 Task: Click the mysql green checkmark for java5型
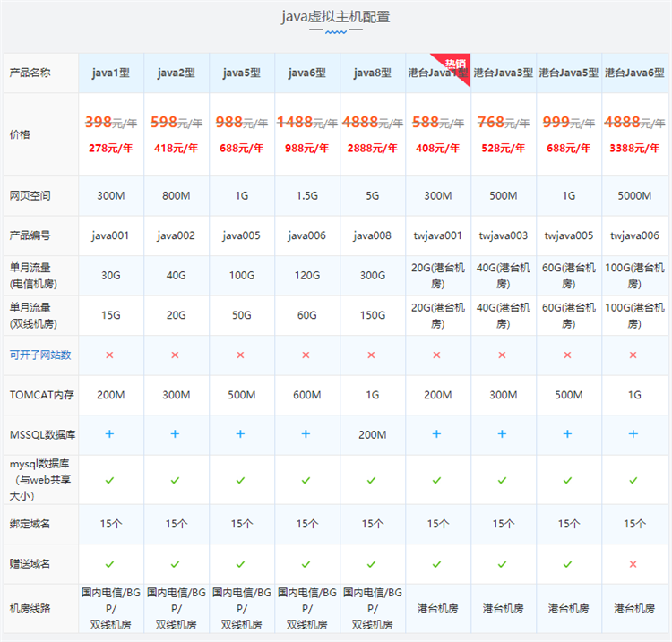241,481
